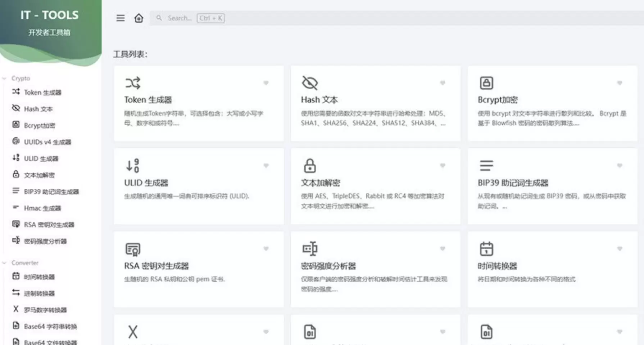Image resolution: width=644 pixels, height=345 pixels.
Task: Click the Hmac icon beside Hmac 生成器
Action: click(16, 207)
